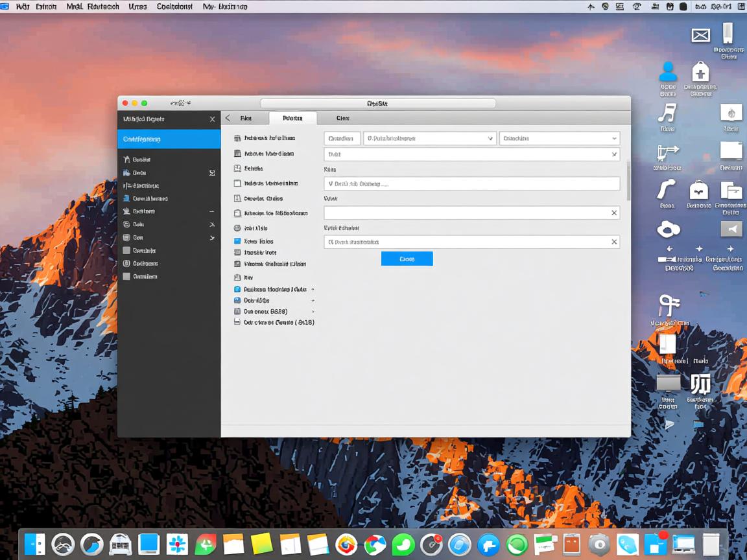Switch to the currently active white tab
This screenshot has width=747, height=560.
coord(292,118)
